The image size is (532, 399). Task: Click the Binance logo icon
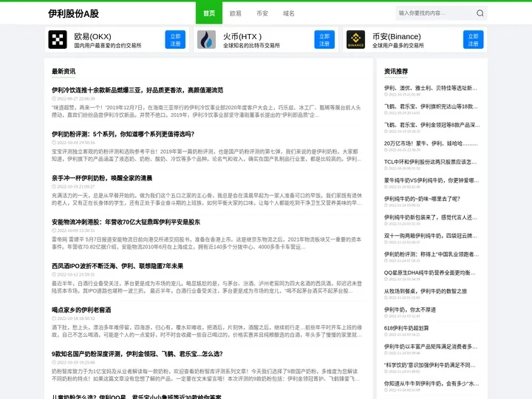(355, 39)
